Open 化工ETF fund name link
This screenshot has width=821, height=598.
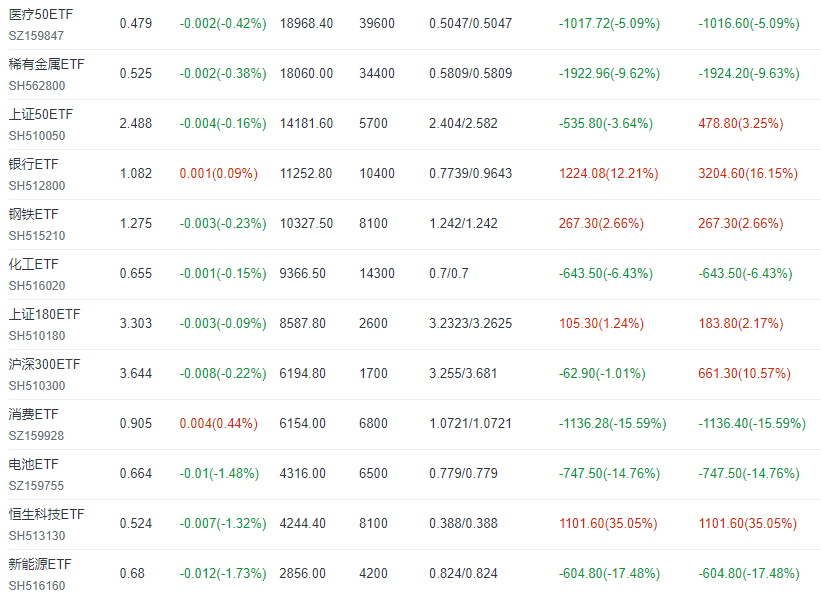(34, 264)
